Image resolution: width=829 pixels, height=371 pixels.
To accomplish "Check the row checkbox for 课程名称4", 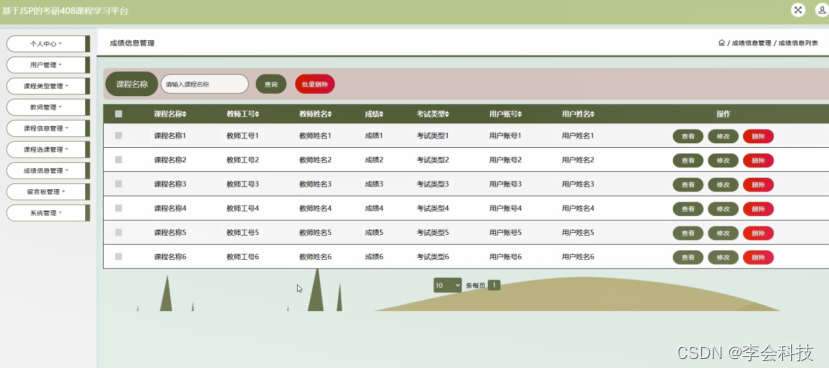I will pyautogui.click(x=118, y=208).
